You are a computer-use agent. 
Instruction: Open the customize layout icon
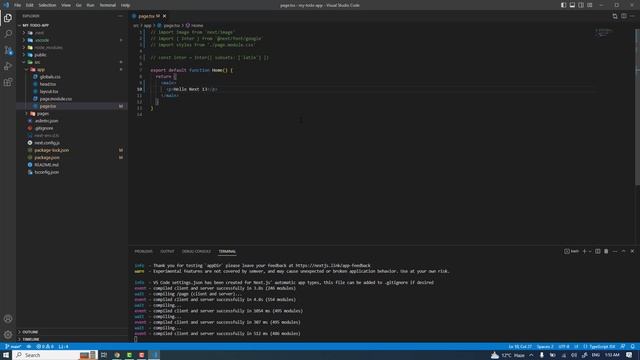tap(590, 5)
